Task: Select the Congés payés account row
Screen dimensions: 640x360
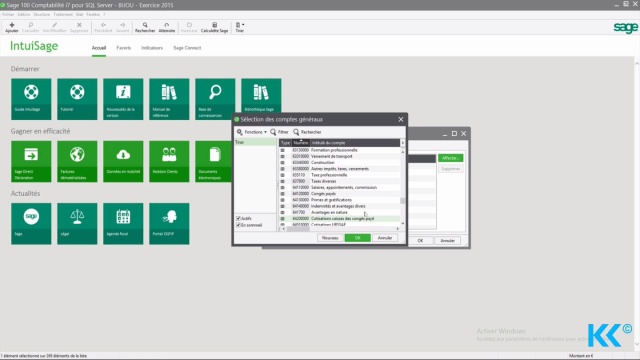Action: (x=340, y=193)
